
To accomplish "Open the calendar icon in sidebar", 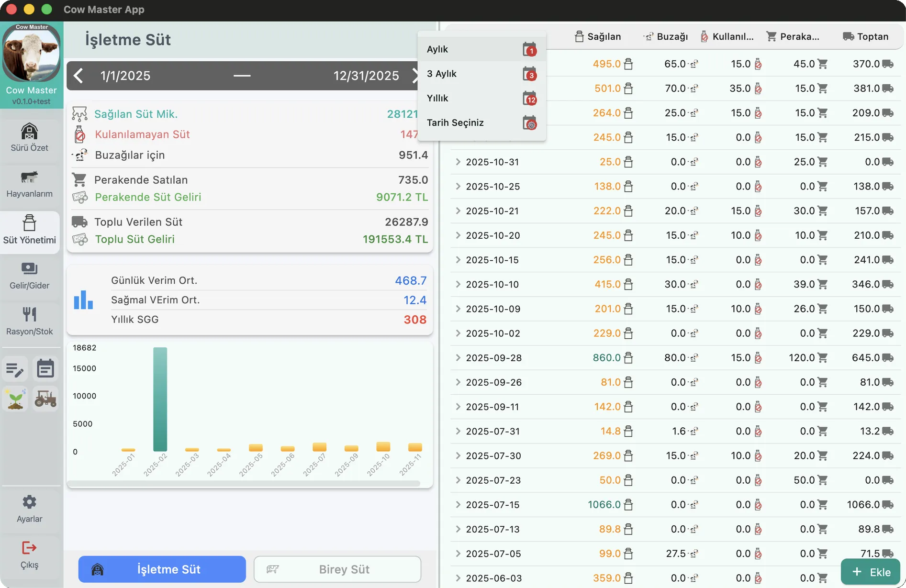I will pos(45,369).
